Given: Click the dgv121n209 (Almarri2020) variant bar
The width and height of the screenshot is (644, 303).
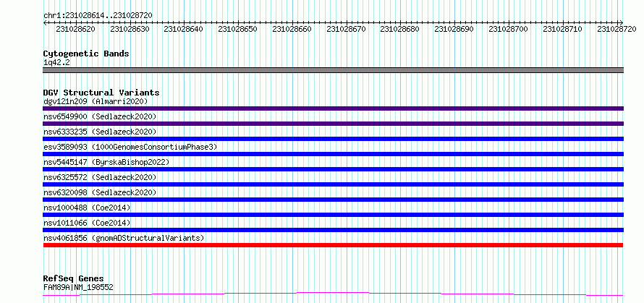Looking at the screenshot, I should (333, 108).
